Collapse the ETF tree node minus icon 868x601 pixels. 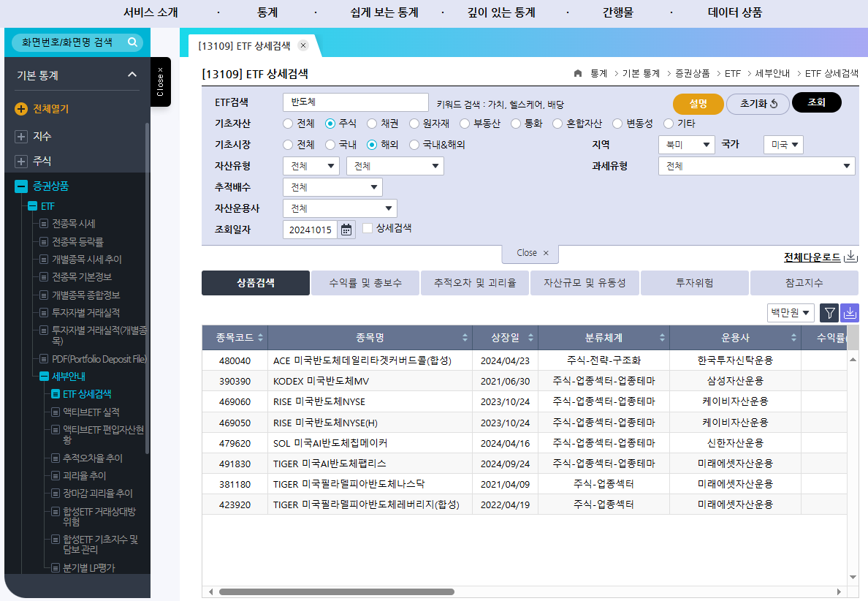click(33, 206)
